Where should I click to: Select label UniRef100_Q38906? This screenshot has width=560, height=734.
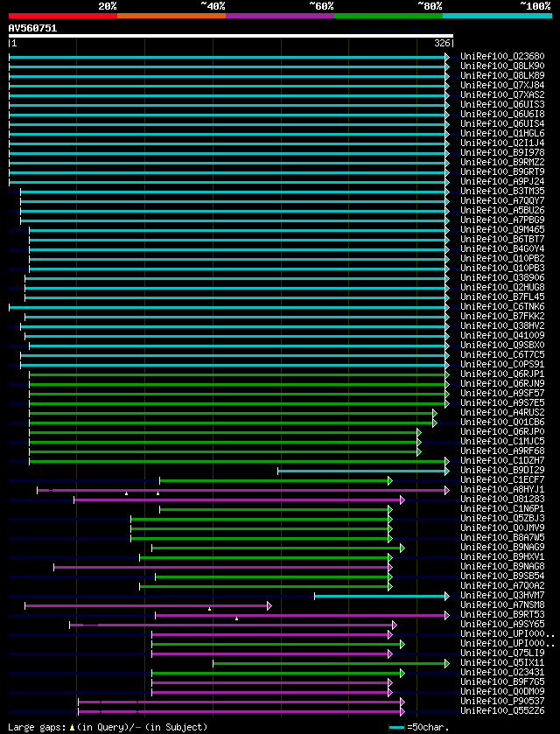(502, 278)
